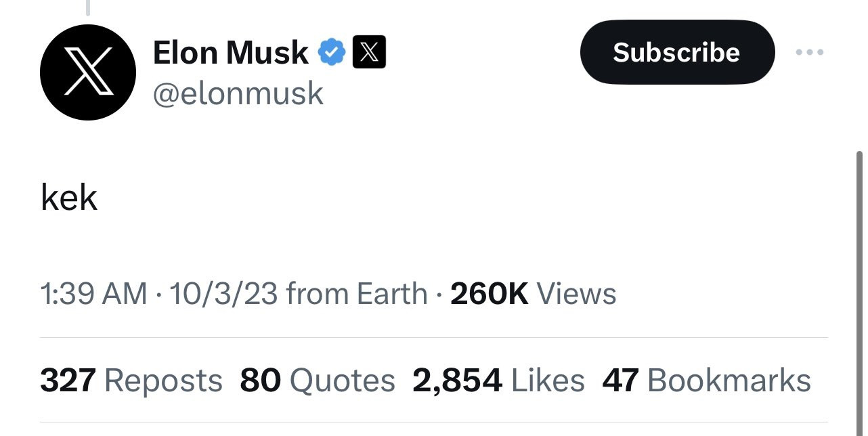Screen dimensions: 868x436
Task: Click the 10/3/23 post date
Action: coord(223,294)
